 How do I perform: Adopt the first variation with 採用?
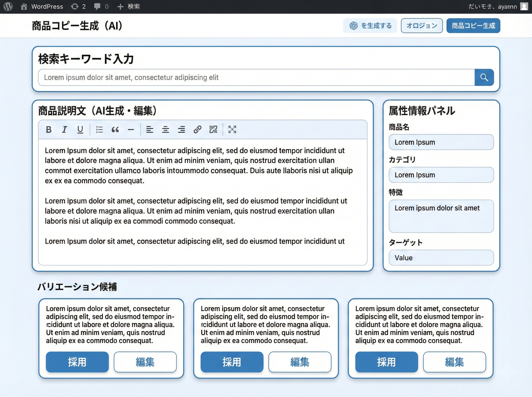click(77, 362)
